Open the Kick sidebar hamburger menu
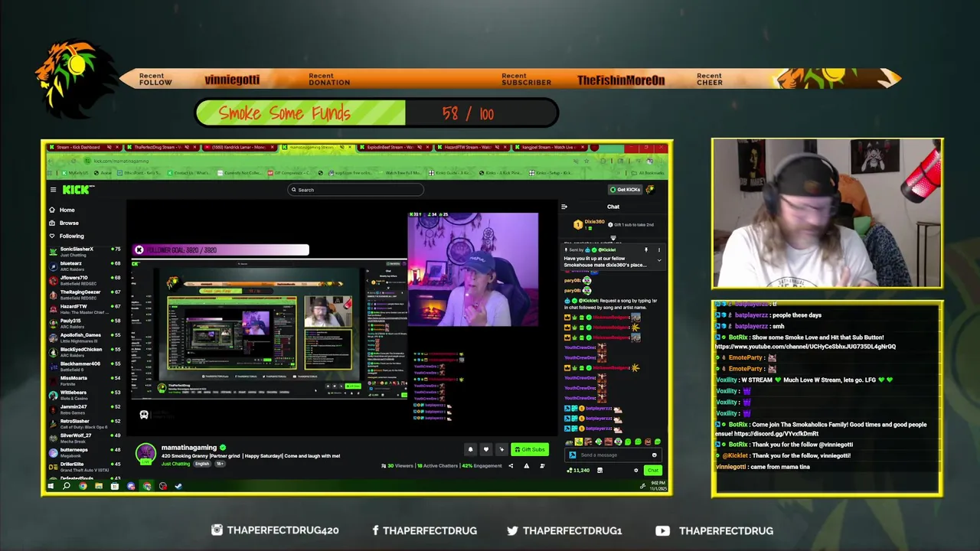Viewport: 980px width, 551px height. click(53, 190)
